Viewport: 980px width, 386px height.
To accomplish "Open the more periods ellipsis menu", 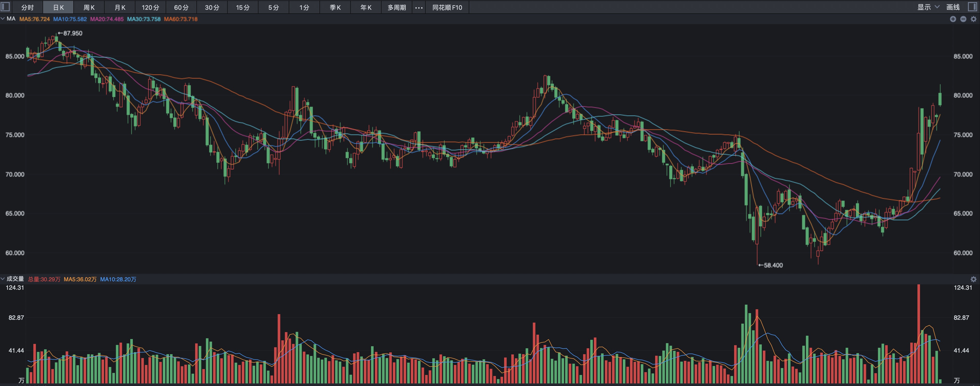I will click(x=418, y=7).
